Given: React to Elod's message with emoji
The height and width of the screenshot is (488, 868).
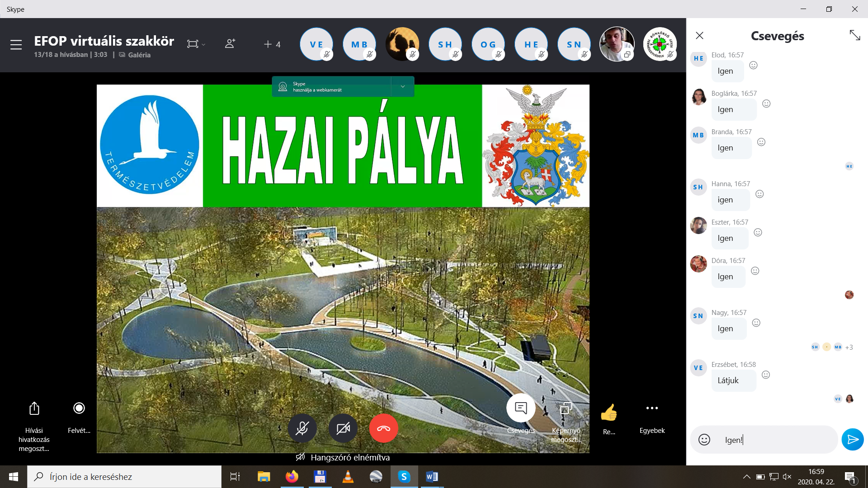Looking at the screenshot, I should point(753,65).
